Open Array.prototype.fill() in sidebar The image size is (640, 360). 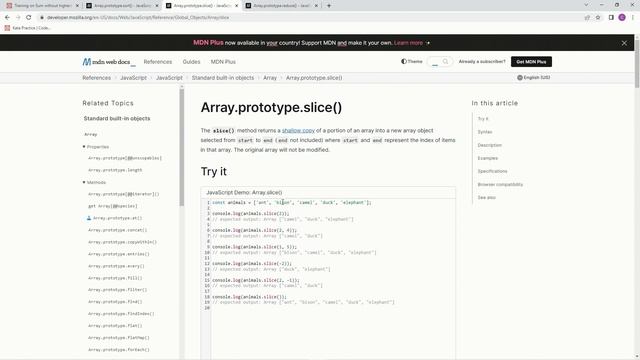click(115, 278)
